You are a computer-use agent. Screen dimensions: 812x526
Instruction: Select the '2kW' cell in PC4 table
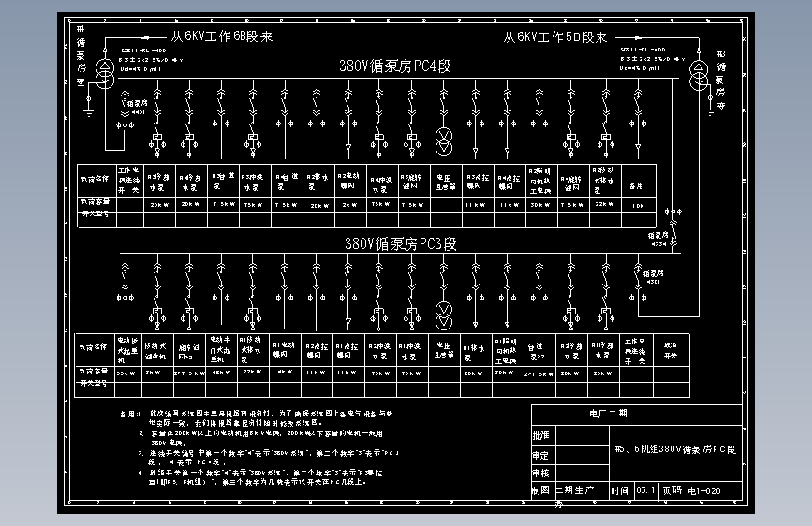point(349,205)
